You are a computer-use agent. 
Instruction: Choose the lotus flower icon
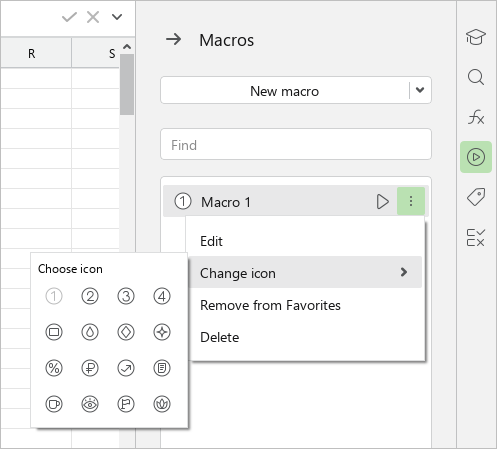pos(162,404)
